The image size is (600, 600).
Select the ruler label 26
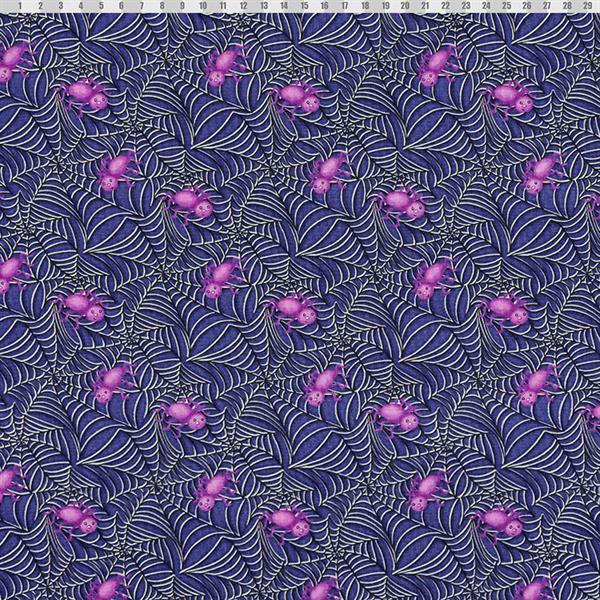[x=527, y=6]
